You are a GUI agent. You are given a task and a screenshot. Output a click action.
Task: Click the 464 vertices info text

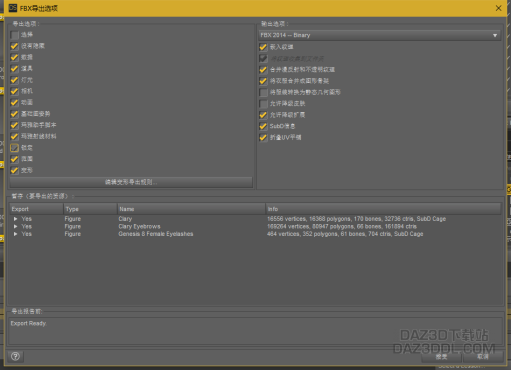[345, 234]
